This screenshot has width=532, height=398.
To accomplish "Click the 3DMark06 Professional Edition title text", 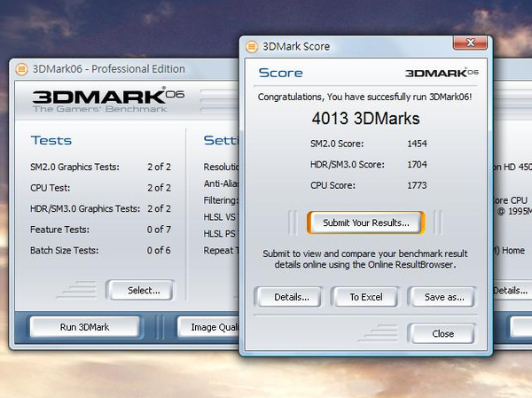I will point(108,69).
